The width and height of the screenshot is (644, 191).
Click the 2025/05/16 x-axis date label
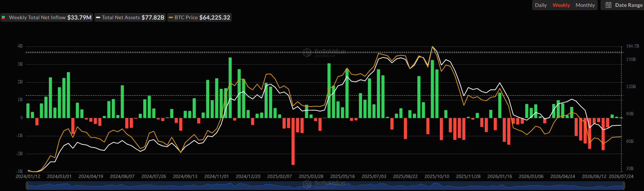[342, 177]
